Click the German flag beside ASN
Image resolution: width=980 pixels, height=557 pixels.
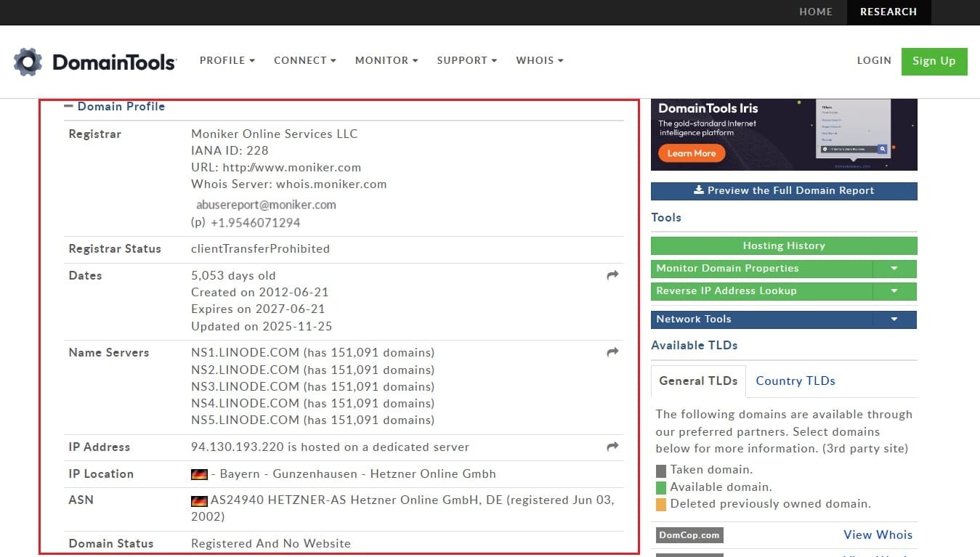(199, 500)
